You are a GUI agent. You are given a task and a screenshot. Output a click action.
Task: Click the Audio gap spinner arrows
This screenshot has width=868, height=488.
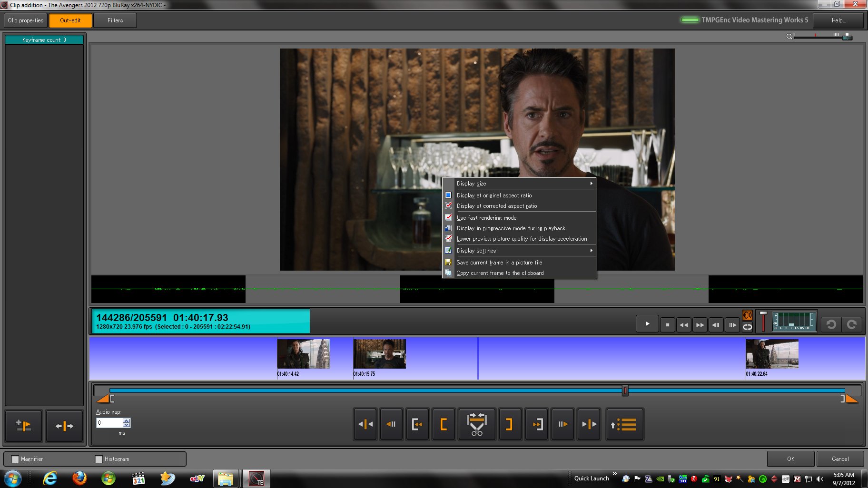click(x=127, y=423)
